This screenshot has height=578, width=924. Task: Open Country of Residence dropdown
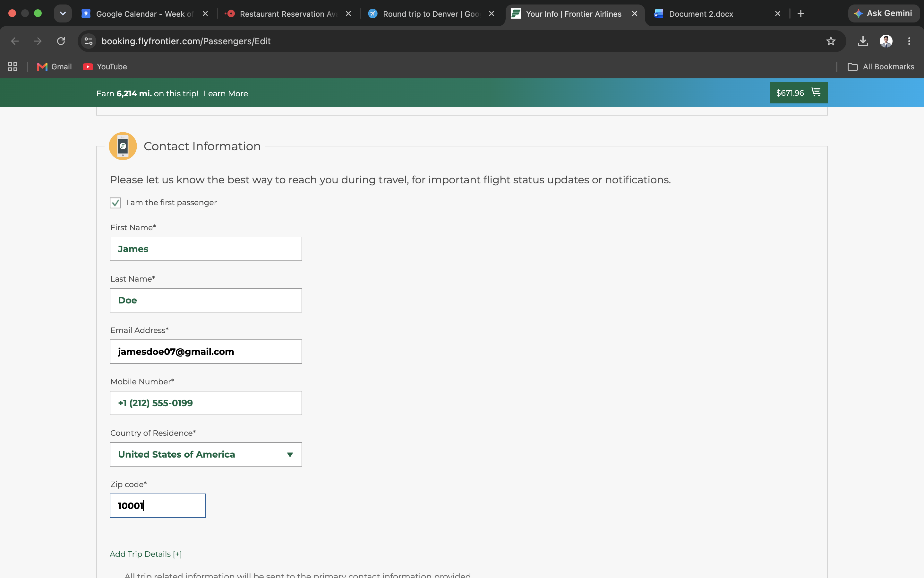(x=206, y=454)
